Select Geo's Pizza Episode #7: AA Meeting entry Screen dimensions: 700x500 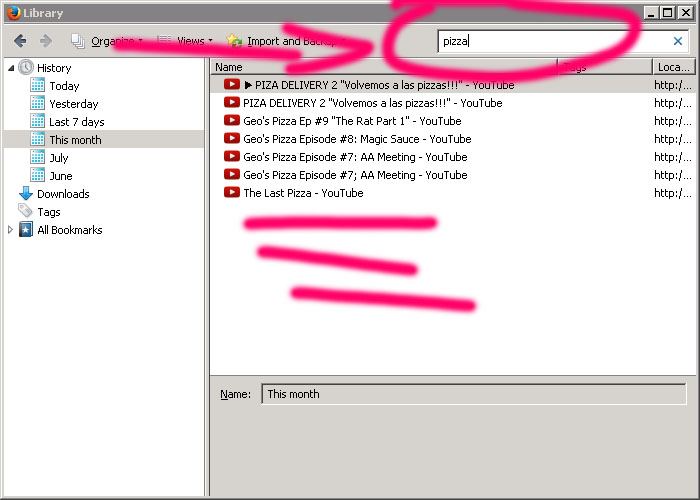pos(355,157)
